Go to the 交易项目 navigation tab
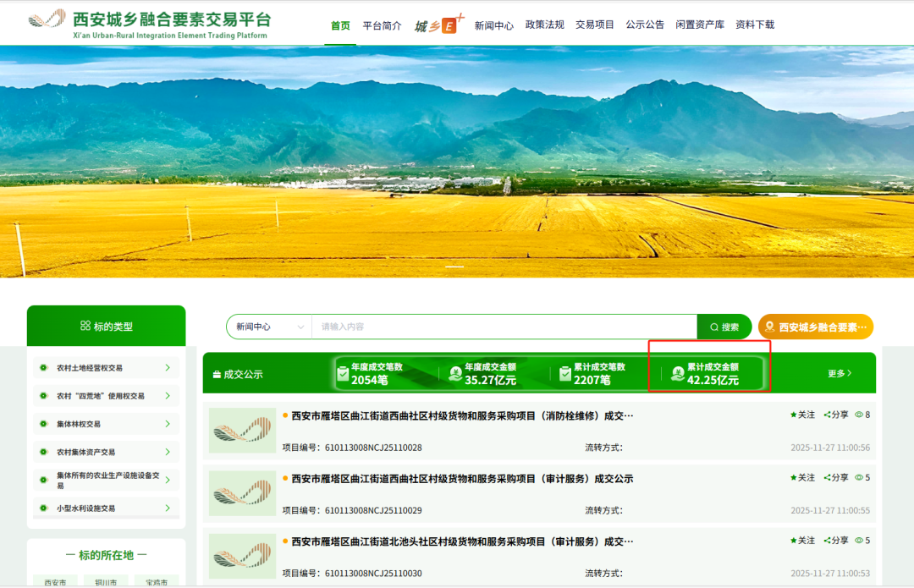 (595, 25)
